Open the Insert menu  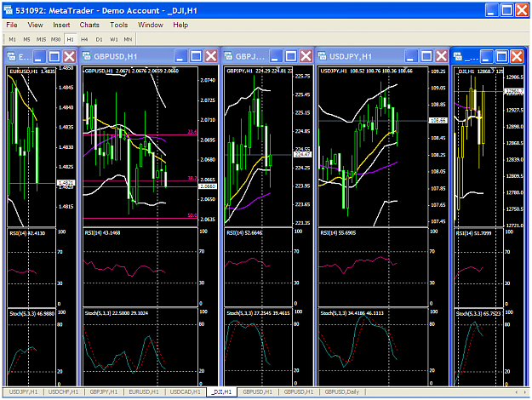(x=61, y=25)
